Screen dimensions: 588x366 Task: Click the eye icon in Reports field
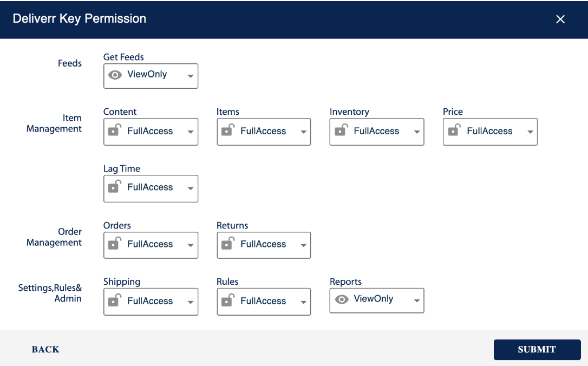click(x=342, y=299)
